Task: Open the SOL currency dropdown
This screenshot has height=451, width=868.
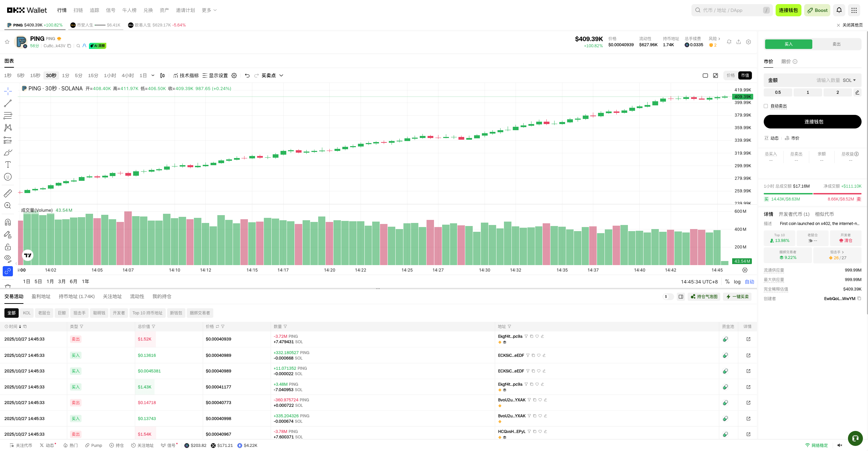Action: click(x=849, y=80)
